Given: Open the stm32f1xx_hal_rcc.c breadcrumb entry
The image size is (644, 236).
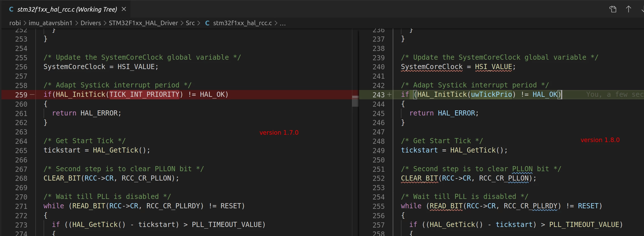Looking at the screenshot, I should (242, 23).
